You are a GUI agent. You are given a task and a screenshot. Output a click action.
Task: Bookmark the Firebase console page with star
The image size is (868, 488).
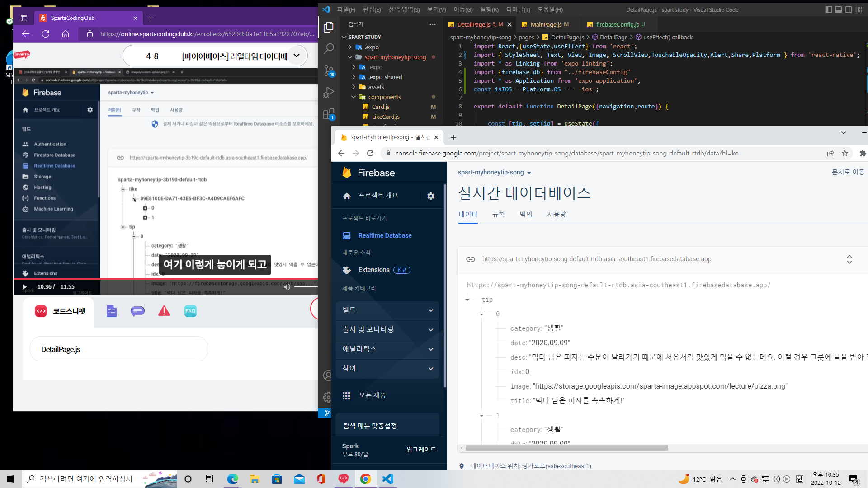coord(845,153)
